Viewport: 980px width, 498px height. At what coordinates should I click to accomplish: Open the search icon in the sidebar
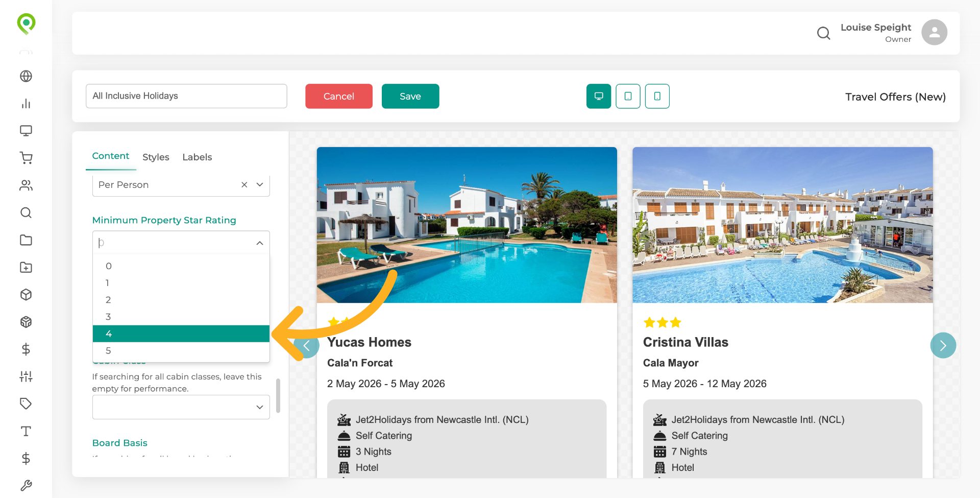pos(26,213)
